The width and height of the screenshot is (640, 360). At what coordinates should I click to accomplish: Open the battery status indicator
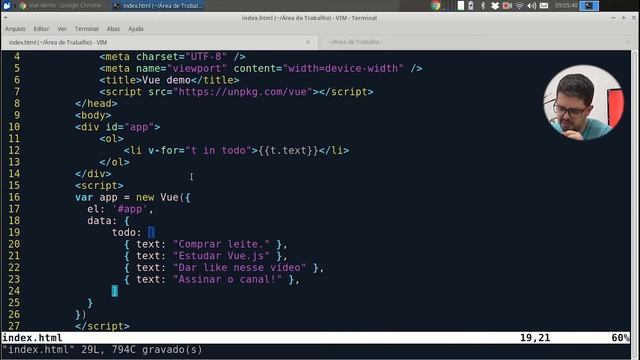tap(470, 6)
